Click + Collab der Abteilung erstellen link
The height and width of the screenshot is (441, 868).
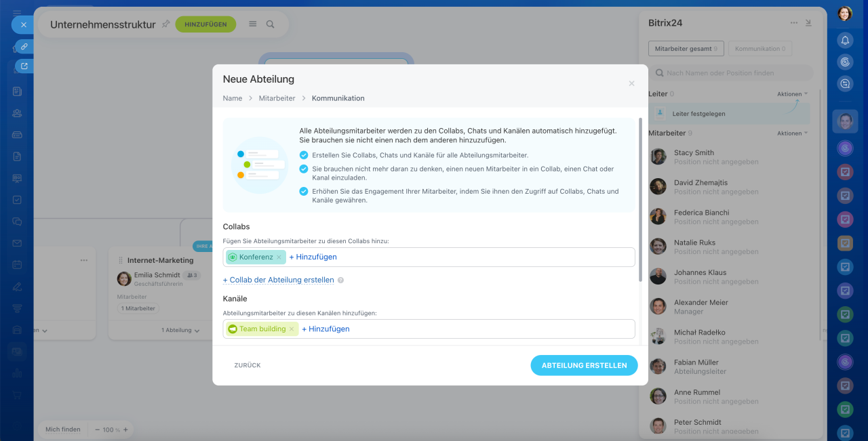click(x=279, y=280)
